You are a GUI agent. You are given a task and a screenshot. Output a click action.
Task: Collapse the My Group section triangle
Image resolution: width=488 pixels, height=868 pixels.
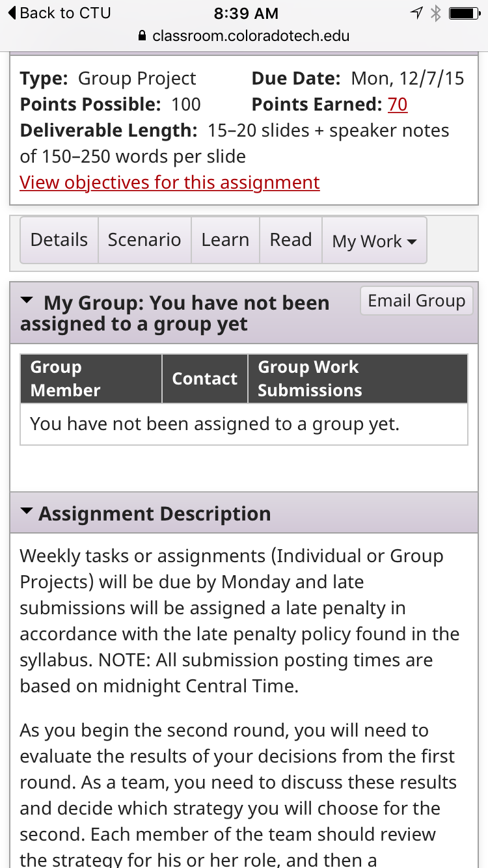[27, 301]
